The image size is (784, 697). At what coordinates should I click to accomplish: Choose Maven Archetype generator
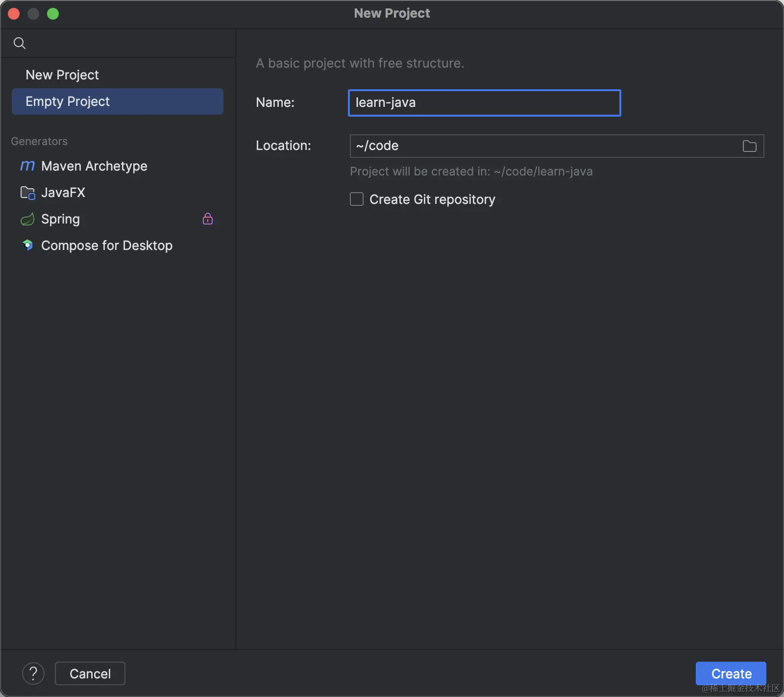click(x=118, y=166)
